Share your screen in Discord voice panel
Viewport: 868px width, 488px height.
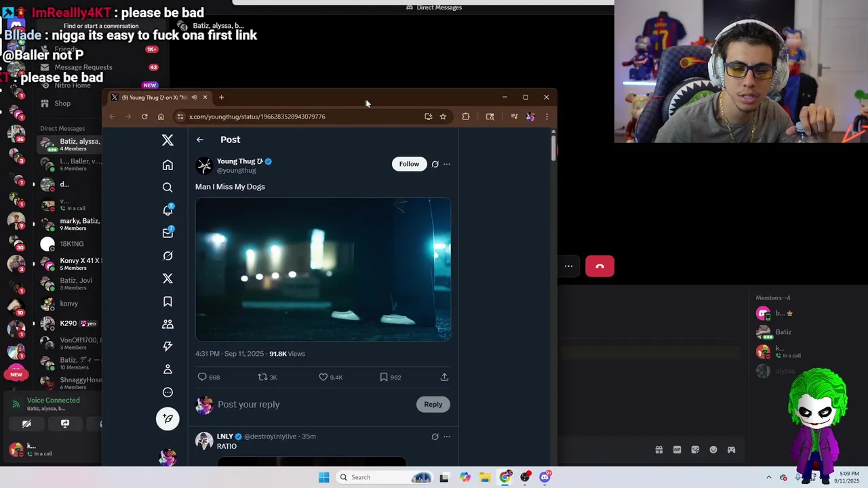point(65,424)
